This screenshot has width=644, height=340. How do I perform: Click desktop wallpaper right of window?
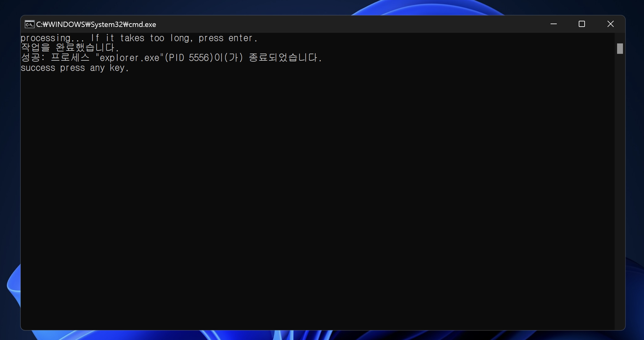point(635,155)
